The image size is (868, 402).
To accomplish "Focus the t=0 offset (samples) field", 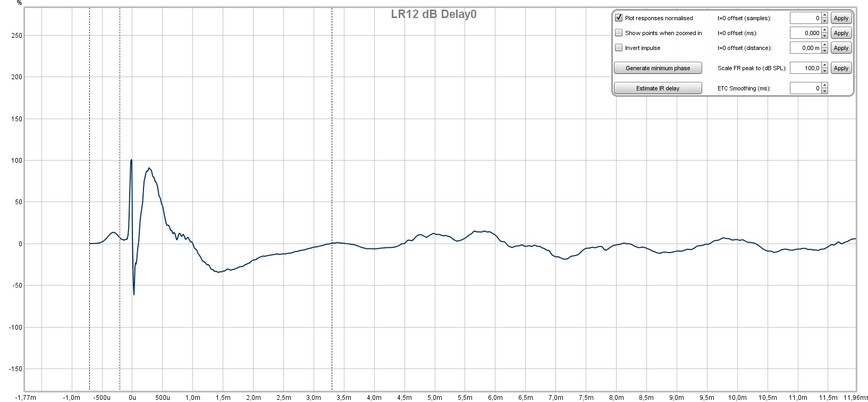I will pos(805,18).
